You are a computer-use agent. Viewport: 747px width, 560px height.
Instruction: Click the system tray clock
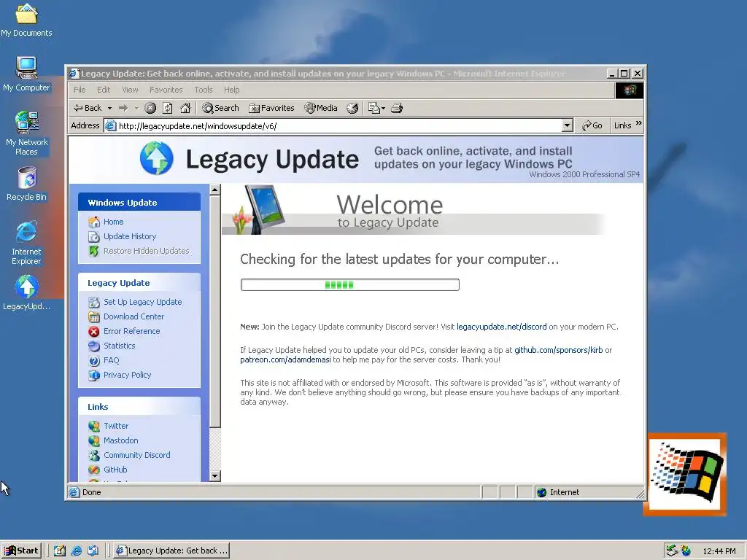coord(719,551)
